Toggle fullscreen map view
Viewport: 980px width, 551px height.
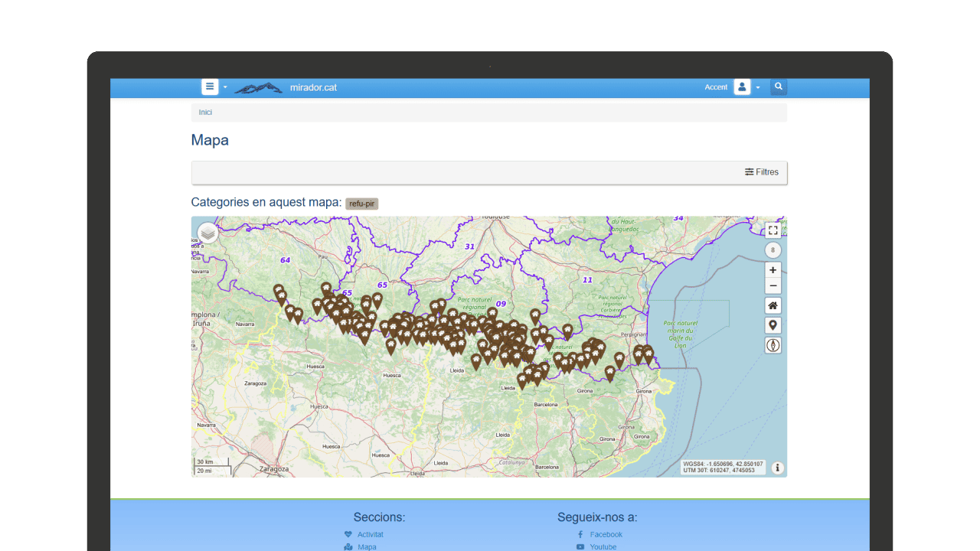[x=773, y=230]
